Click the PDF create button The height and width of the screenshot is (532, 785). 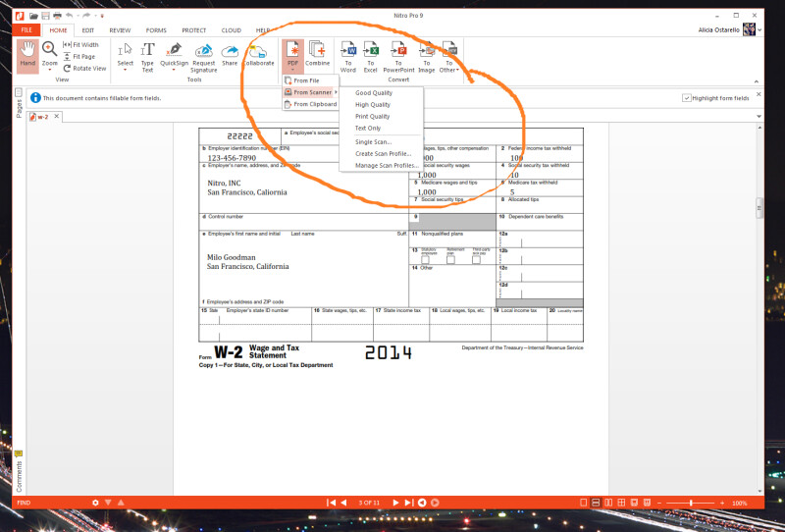(292, 54)
